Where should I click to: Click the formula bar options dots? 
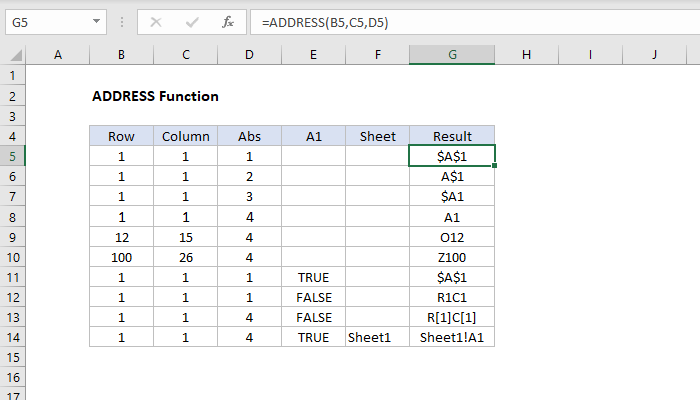tap(124, 20)
